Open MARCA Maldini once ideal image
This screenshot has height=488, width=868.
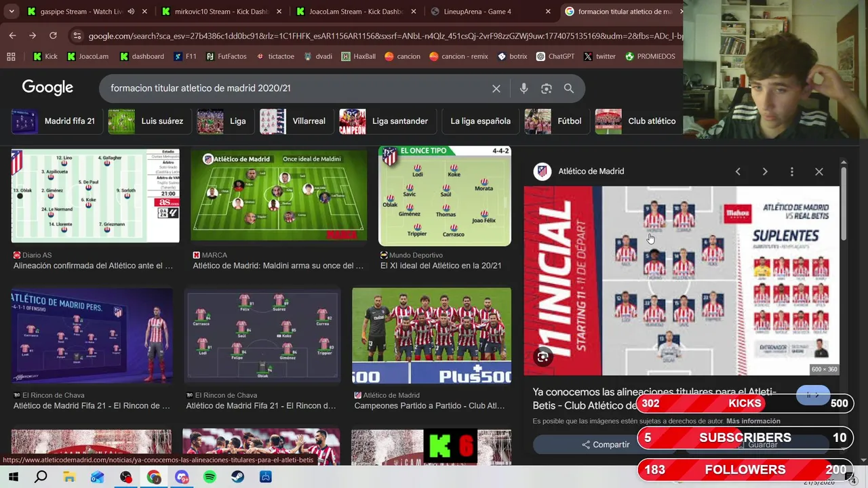279,195
